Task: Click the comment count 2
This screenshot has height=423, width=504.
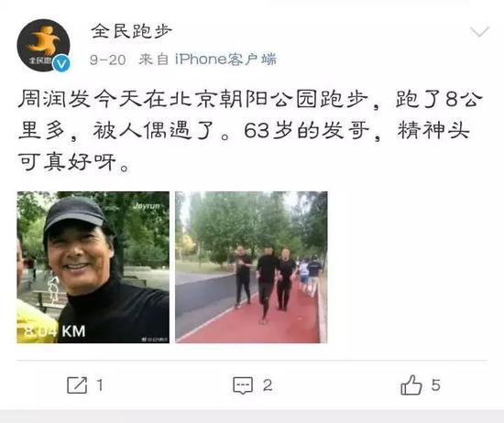Action: (x=268, y=385)
